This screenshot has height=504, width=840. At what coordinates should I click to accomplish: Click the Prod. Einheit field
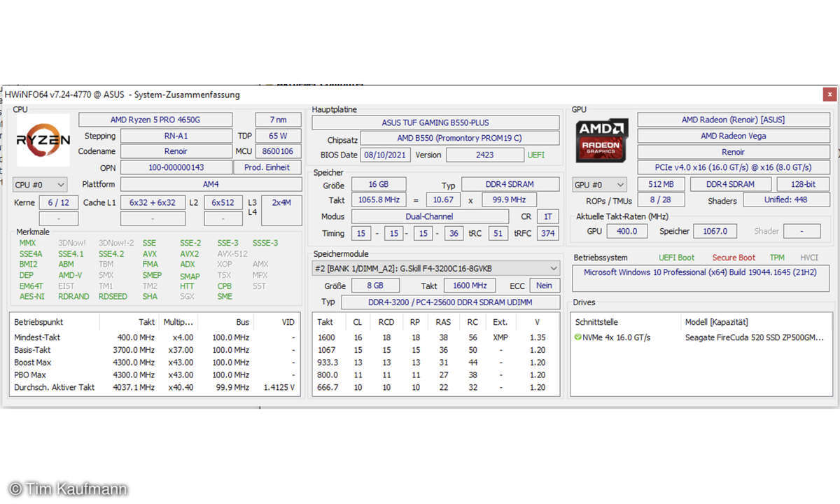[x=267, y=167]
